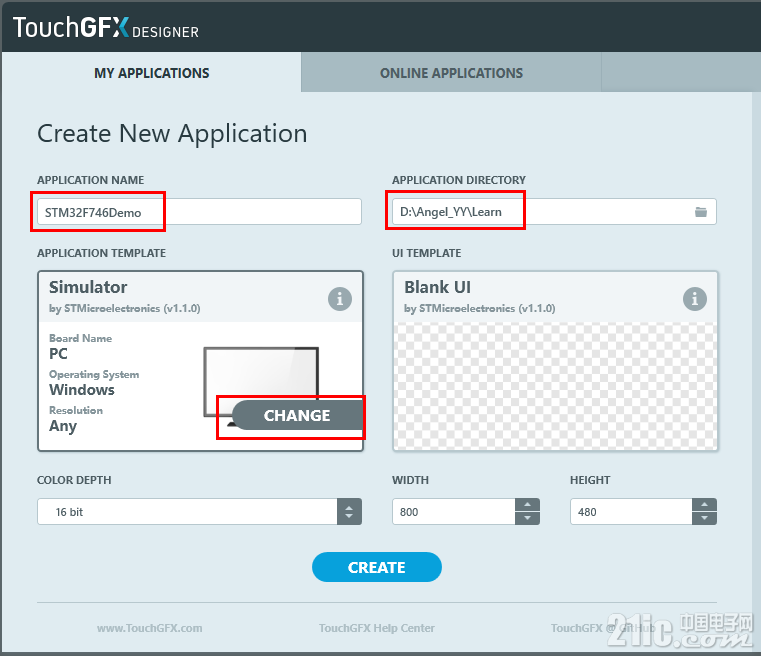Open folder browser for application directory
Viewport: 761px width, 656px height.
(x=700, y=212)
